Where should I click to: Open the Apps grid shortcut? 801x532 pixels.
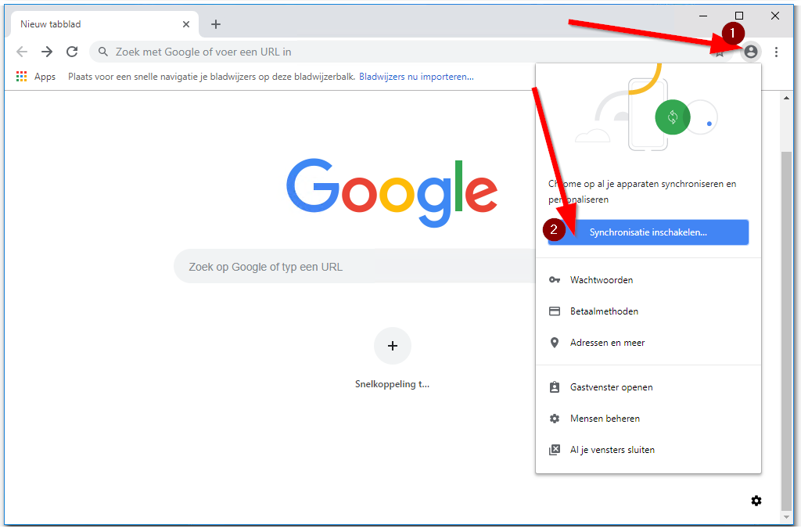pos(36,77)
